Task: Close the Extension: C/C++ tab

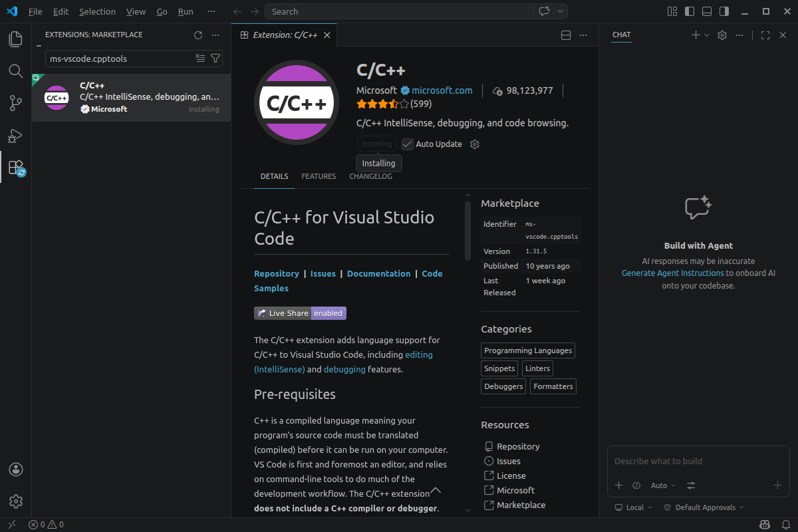Action: point(327,35)
